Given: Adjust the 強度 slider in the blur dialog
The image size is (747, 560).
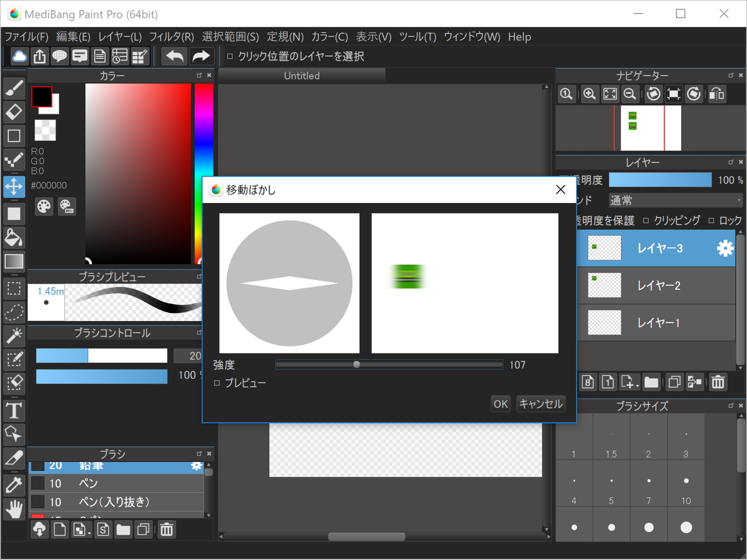Looking at the screenshot, I should point(389,365).
